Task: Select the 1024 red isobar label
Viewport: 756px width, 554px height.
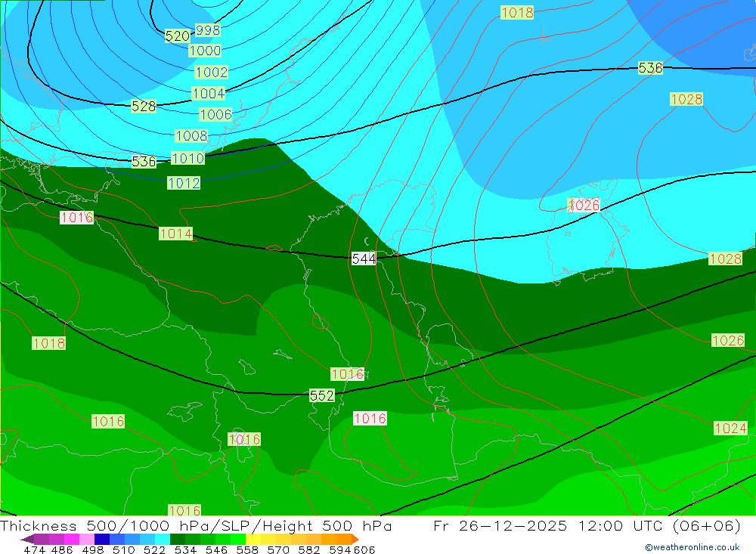Action: click(x=730, y=429)
